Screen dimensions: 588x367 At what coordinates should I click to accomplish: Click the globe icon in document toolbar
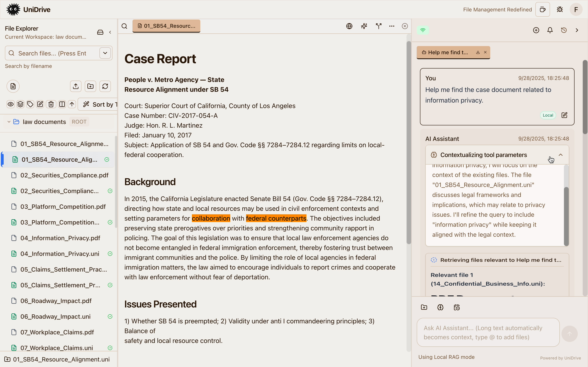click(349, 26)
